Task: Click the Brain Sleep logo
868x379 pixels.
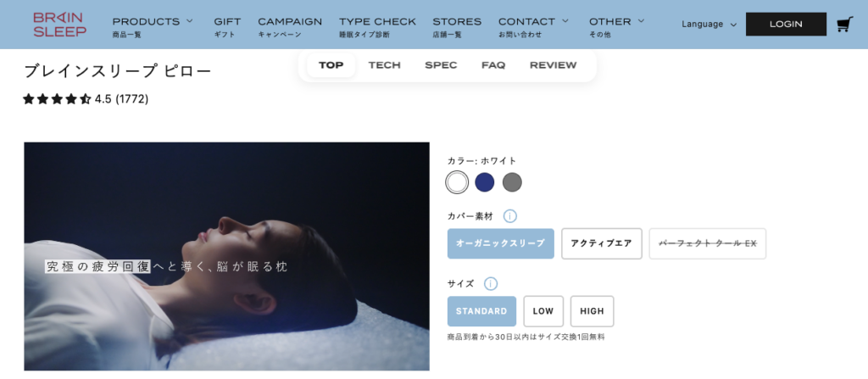Action: coord(60,25)
